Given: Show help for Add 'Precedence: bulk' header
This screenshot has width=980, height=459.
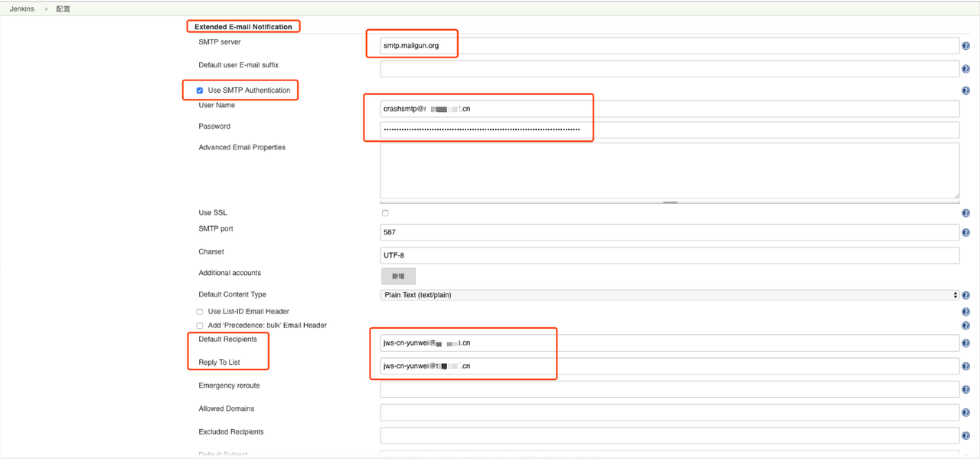Looking at the screenshot, I should click(965, 326).
